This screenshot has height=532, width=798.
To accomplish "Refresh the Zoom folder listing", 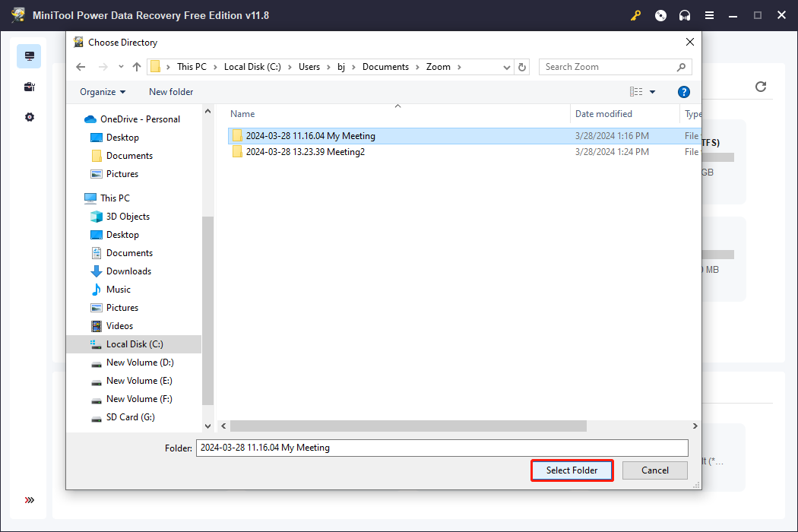I will (522, 67).
